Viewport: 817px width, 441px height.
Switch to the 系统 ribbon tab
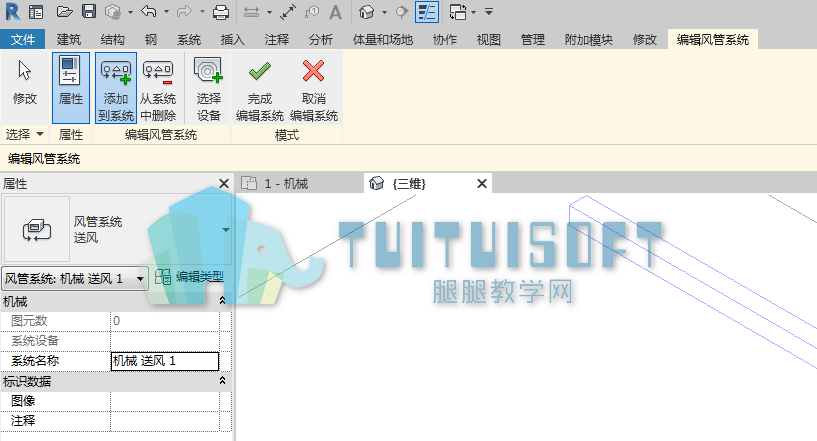point(189,40)
